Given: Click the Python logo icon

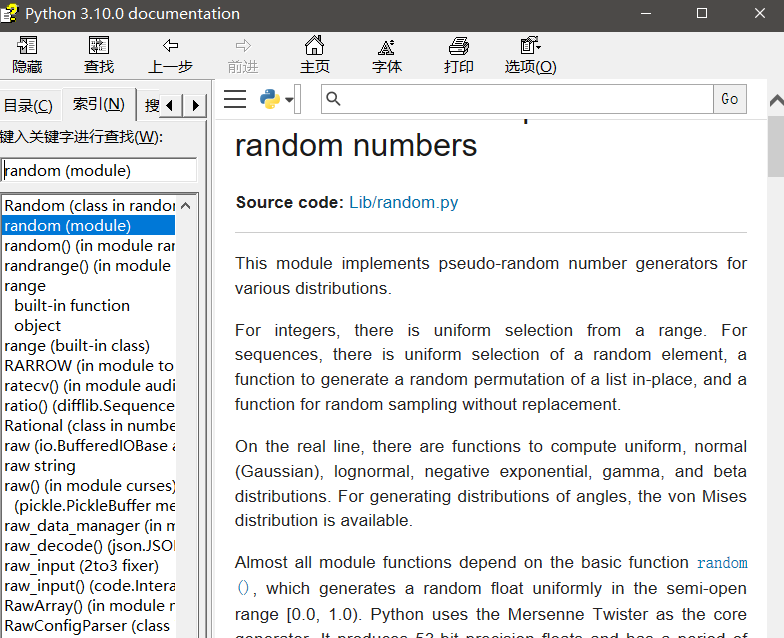Looking at the screenshot, I should point(270,99).
